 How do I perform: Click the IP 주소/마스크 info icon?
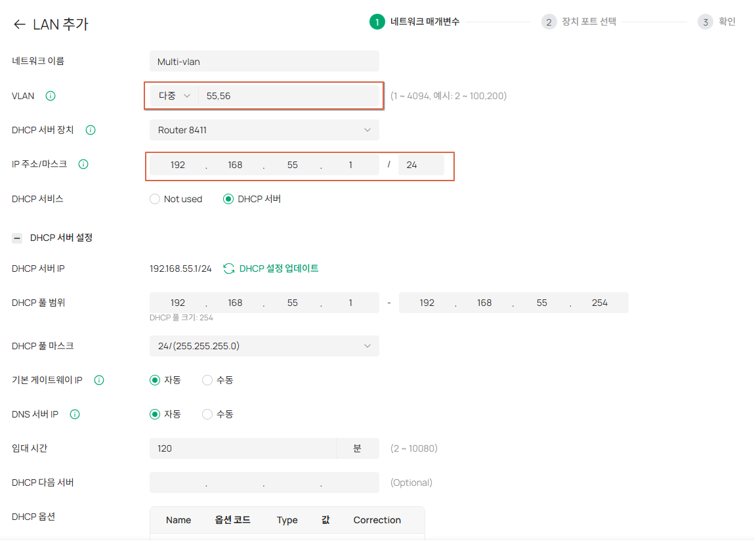click(x=83, y=164)
